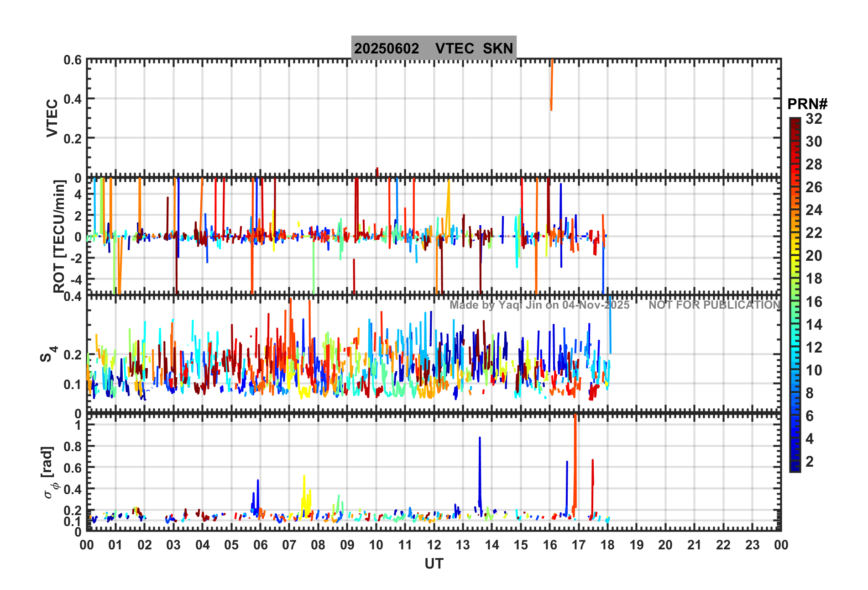Click the ROT [TECU/min] y-axis label

click(x=59, y=236)
